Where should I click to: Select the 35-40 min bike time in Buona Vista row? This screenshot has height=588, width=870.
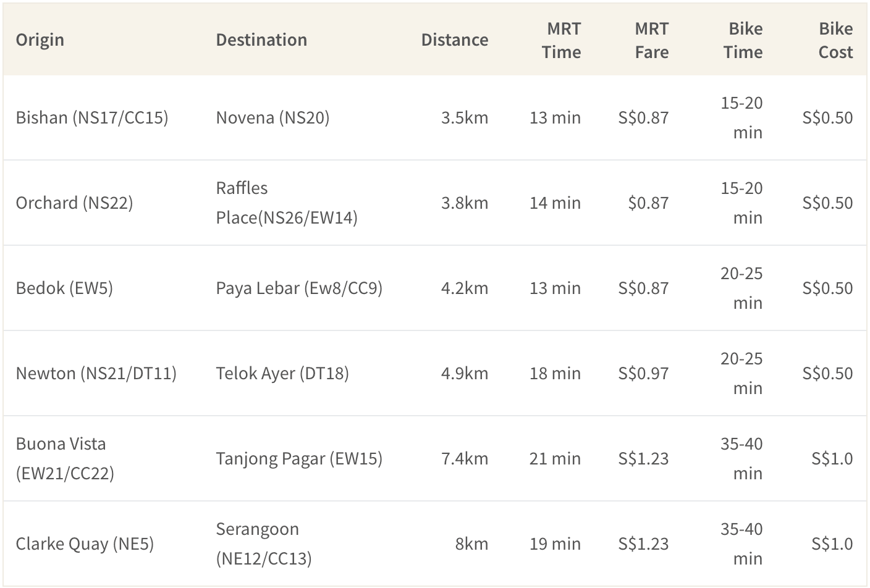click(x=742, y=458)
